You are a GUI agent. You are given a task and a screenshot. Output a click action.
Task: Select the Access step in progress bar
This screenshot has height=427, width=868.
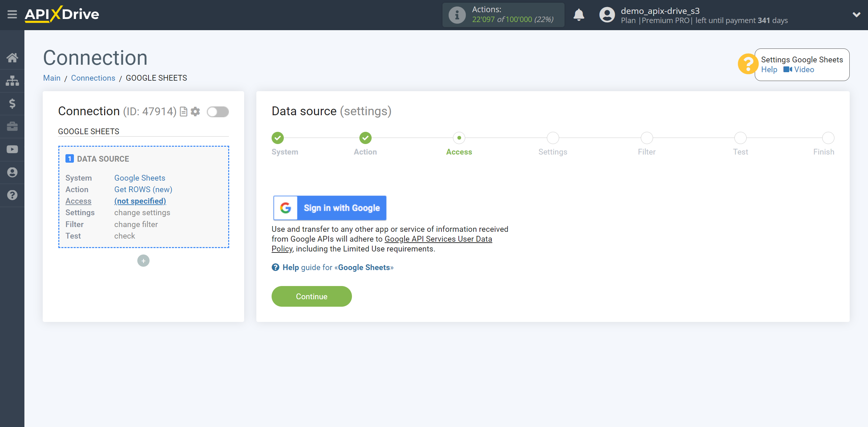459,137
